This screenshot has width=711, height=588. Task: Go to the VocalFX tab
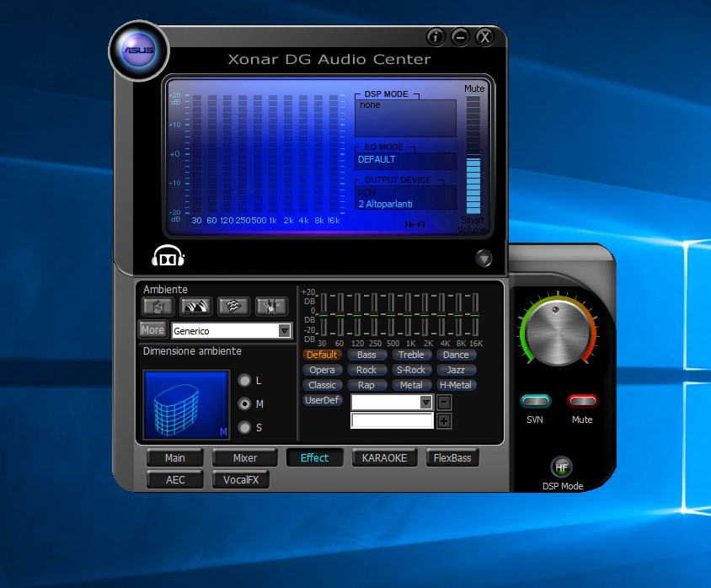(x=241, y=479)
